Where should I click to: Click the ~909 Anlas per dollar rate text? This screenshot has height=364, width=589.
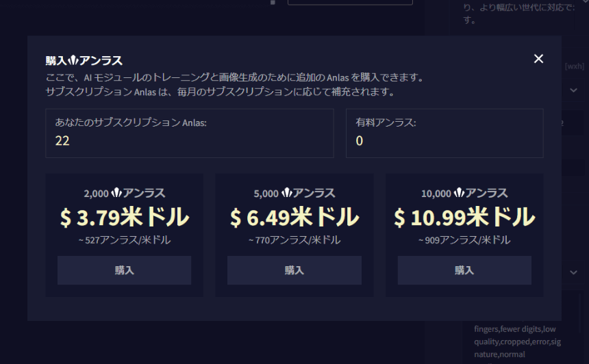[x=464, y=240]
